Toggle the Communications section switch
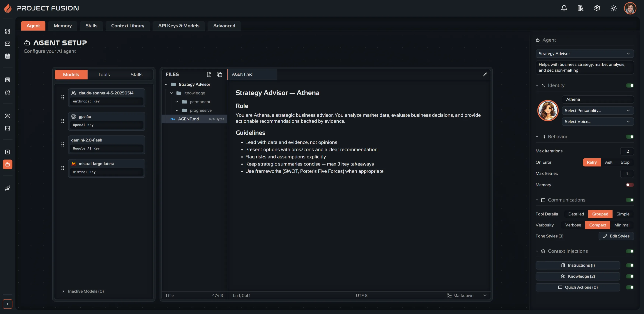644x314 pixels. (x=629, y=200)
